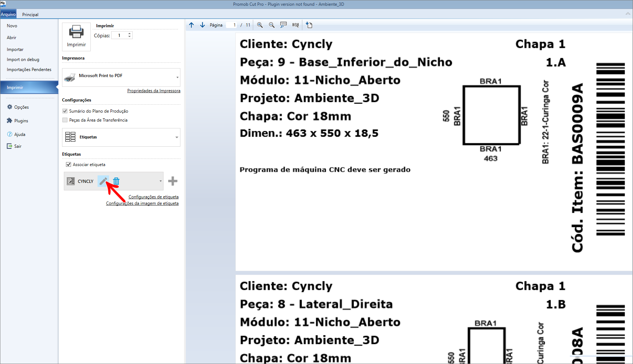Uncheck the Associar etiqueta checkbox
Screen dimensions: 633x364
[x=69, y=165]
